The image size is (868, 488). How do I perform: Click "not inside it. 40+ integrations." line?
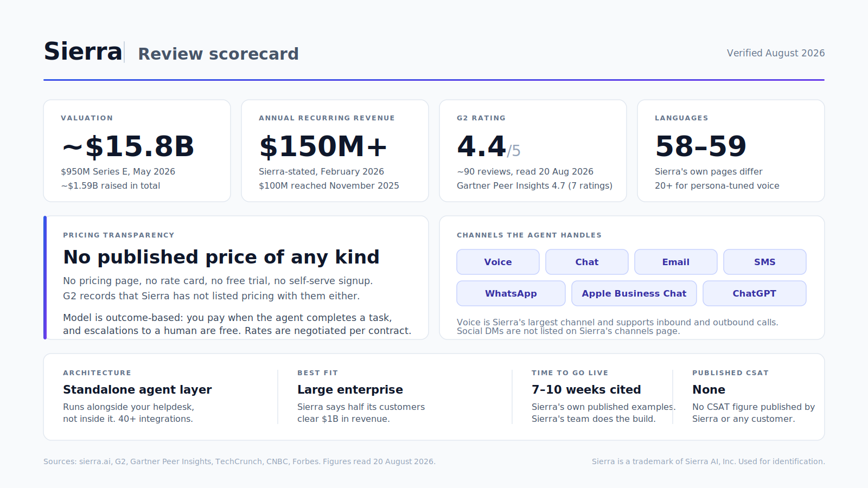[x=128, y=419]
